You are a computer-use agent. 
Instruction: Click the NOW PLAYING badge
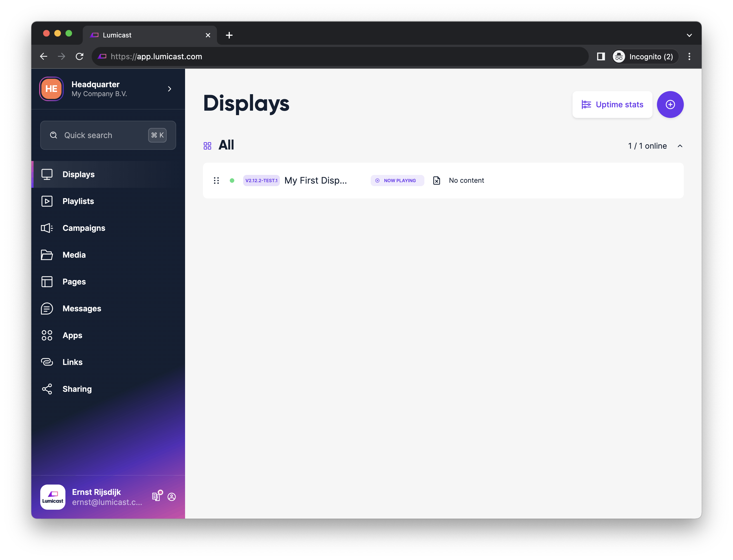pos(397,180)
